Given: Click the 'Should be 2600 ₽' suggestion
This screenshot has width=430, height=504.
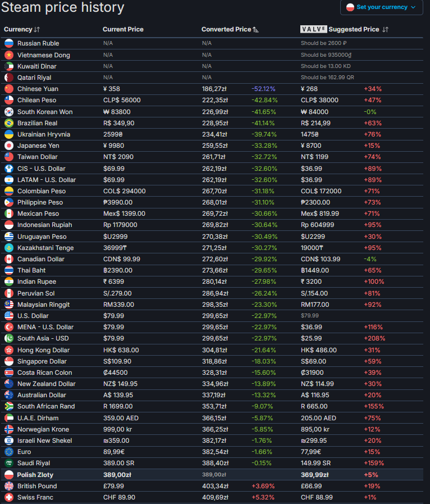Looking at the screenshot, I should tap(324, 43).
